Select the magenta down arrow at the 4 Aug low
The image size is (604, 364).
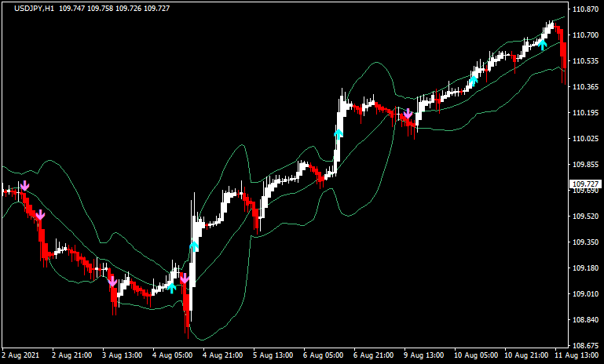(185, 278)
